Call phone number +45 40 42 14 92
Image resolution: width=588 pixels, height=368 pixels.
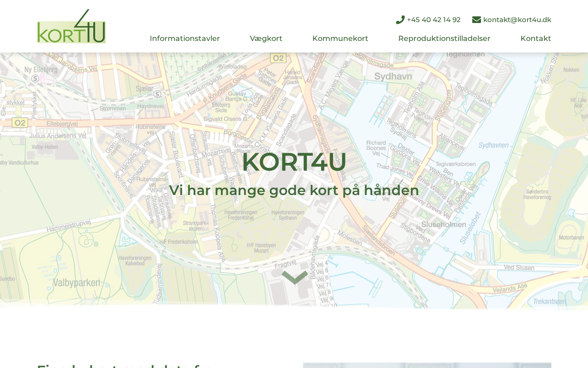(434, 20)
